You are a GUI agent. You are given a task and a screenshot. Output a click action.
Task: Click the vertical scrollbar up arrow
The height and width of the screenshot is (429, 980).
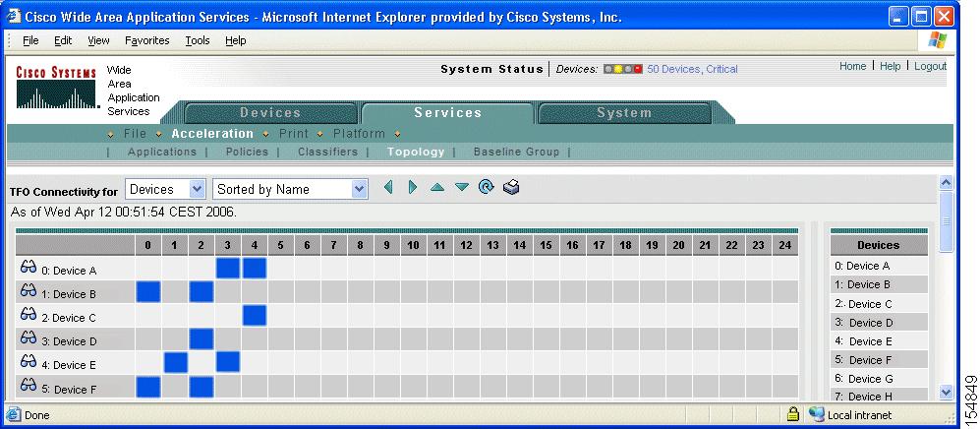pos(946,183)
